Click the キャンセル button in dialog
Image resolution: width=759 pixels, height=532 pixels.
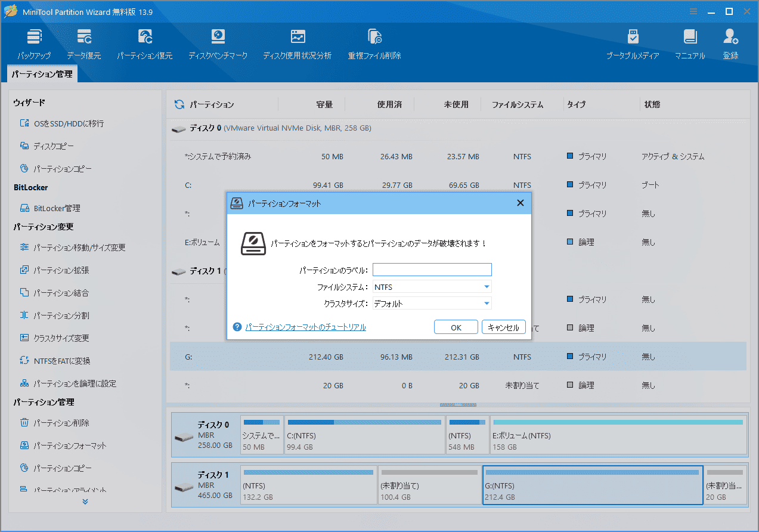tap(504, 327)
